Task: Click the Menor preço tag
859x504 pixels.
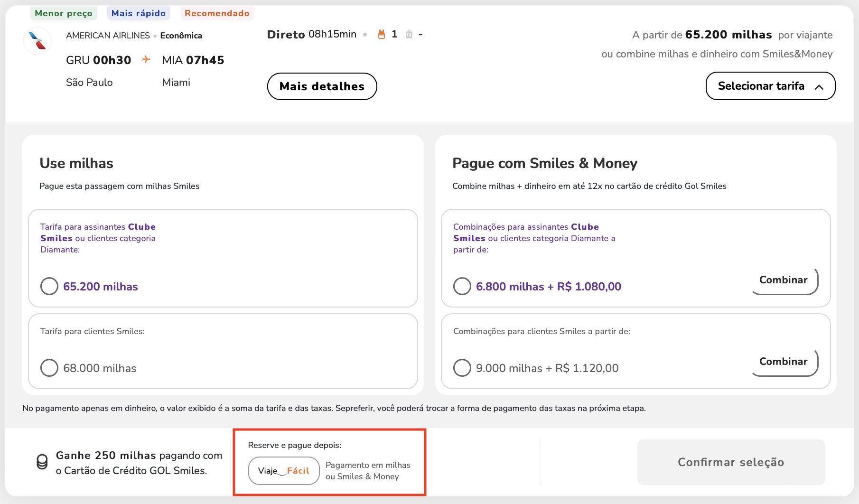Action: (64, 13)
